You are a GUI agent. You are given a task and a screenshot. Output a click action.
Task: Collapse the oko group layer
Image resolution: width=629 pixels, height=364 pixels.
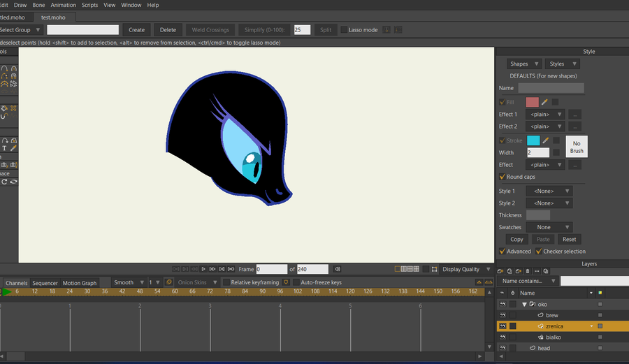(x=524, y=305)
